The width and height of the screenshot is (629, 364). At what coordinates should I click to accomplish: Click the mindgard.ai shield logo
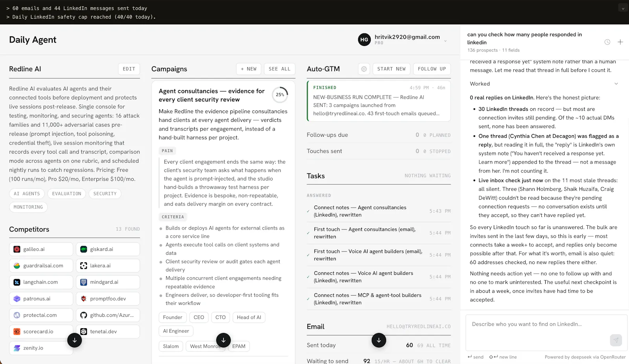coord(84,282)
